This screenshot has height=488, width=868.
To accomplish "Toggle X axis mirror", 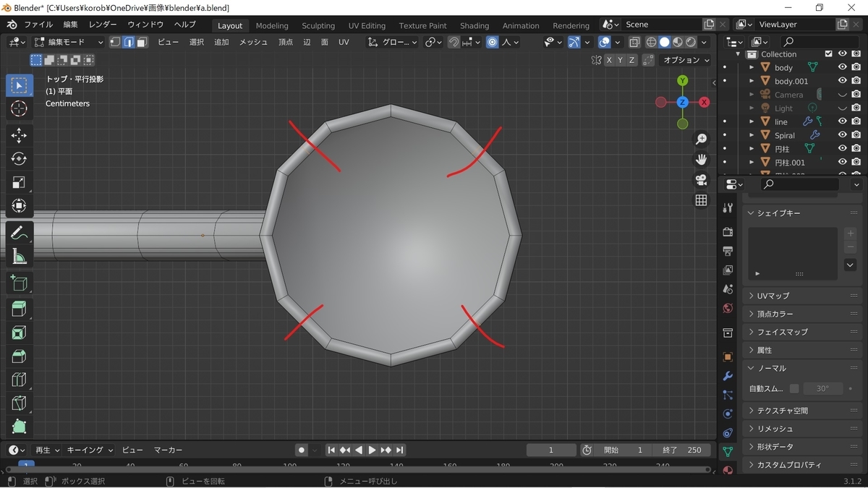I will point(609,60).
